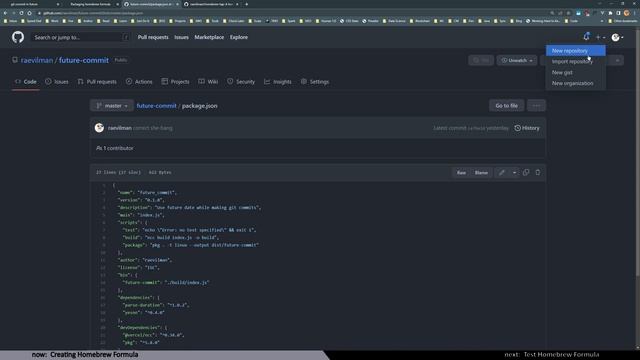Open the raevilman commit author link
This screenshot has height=360, width=640.
[120, 128]
